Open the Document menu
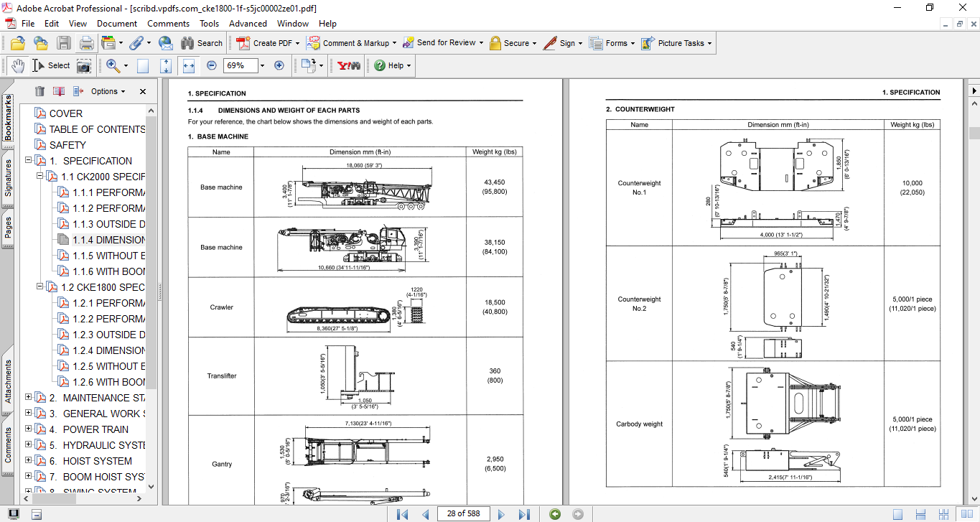The image size is (980, 522). pos(117,24)
